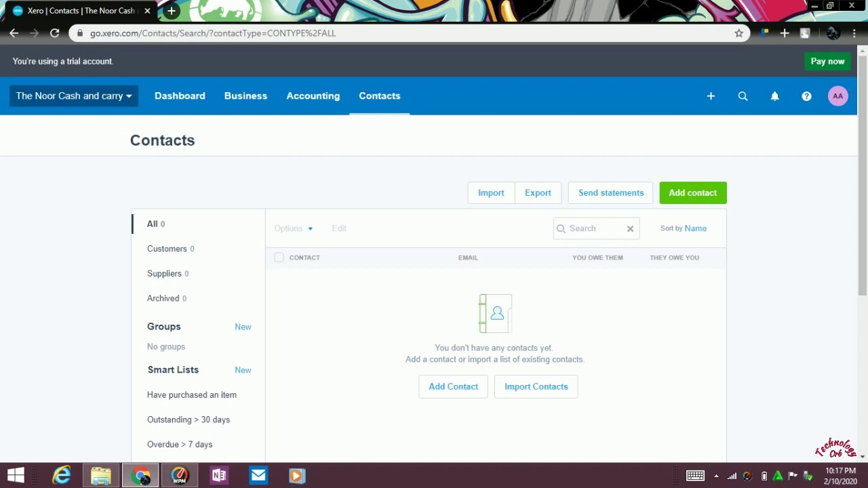Click the Export button

coord(538,193)
